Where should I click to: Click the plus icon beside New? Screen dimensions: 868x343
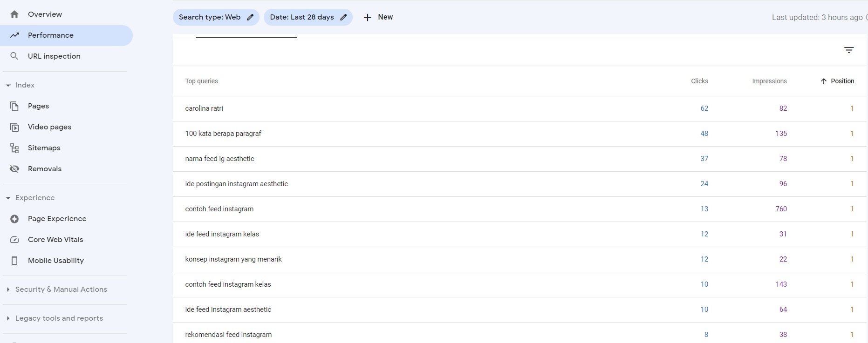pyautogui.click(x=368, y=17)
